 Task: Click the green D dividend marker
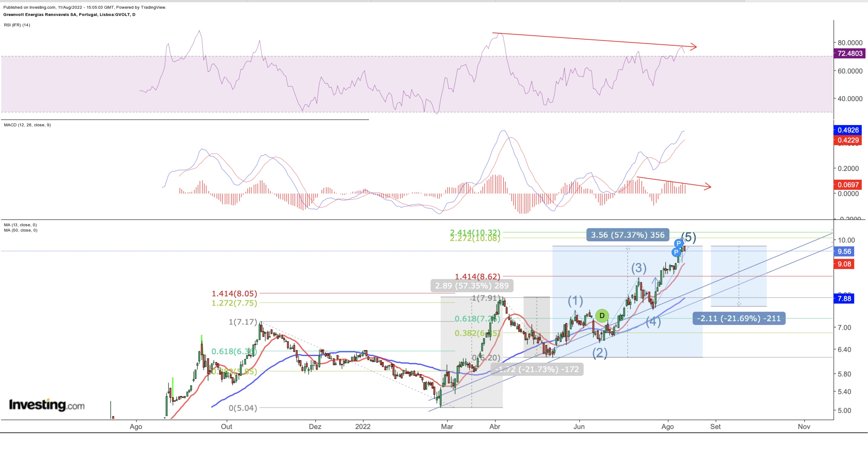pos(602,316)
